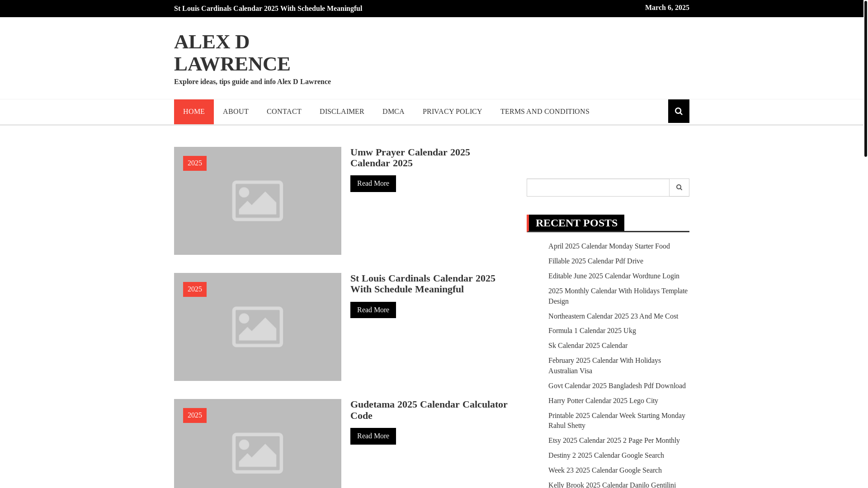Open TERMS AND CONDITIONS page

(545, 112)
